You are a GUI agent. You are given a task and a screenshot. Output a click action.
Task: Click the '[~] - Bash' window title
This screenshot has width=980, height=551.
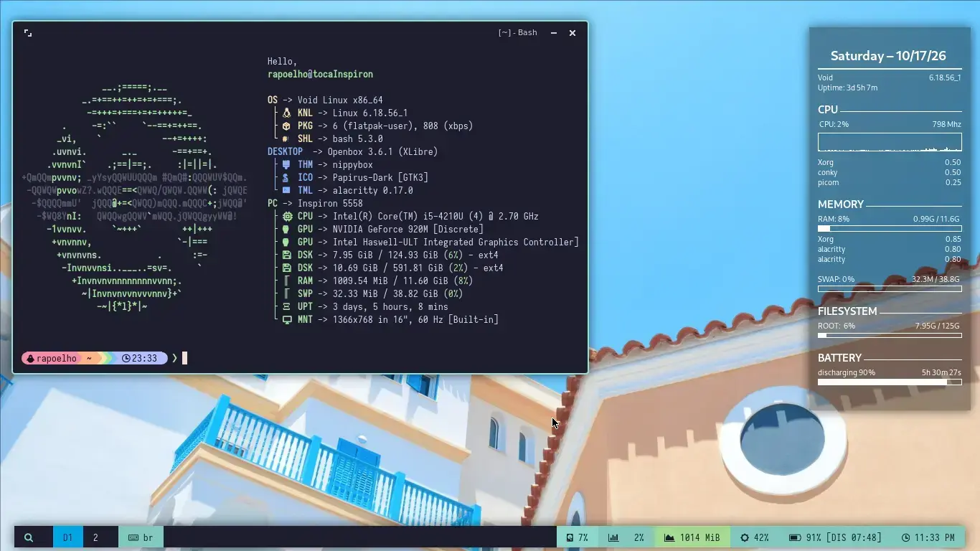coord(517,32)
